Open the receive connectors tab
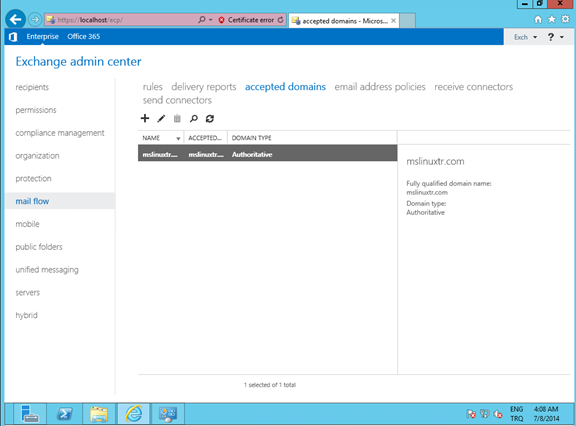Image resolution: width=576 pixels, height=426 pixels. [x=474, y=87]
